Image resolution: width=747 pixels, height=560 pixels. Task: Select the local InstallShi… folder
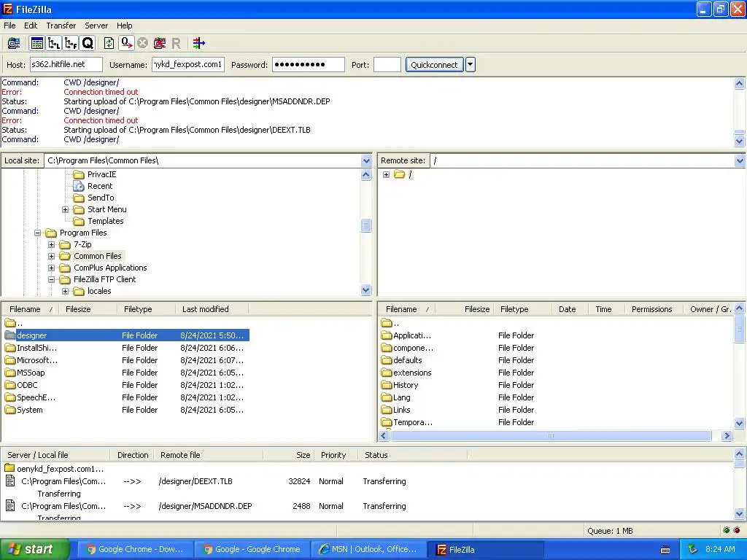[x=126, y=348]
